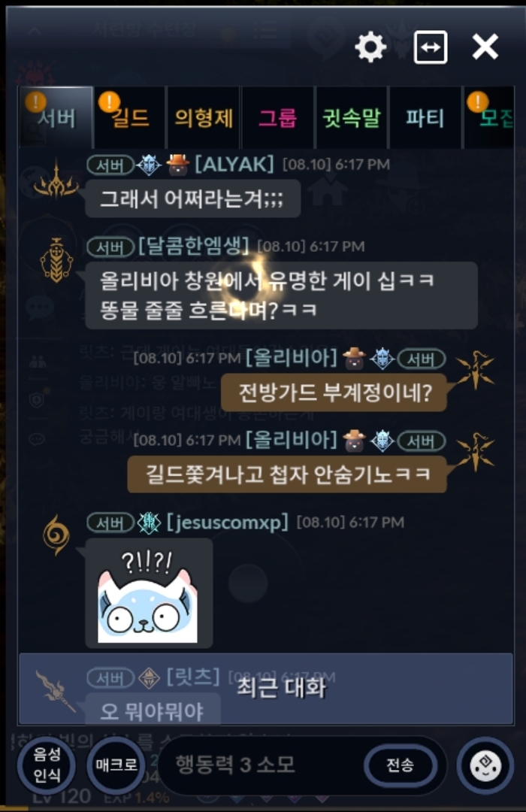The height and width of the screenshot is (812, 526).
Task: Open the 매크로 macro button
Action: 116,765
